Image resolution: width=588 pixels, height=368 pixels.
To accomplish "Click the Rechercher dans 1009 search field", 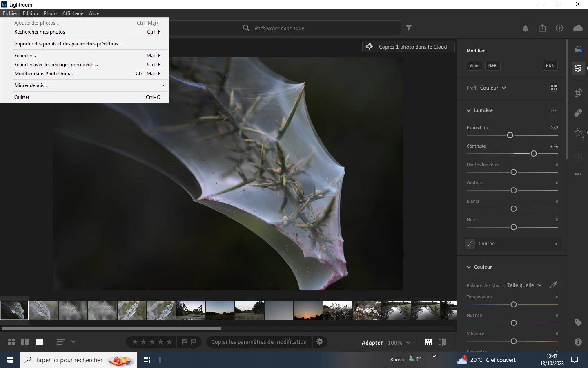I will pos(285,28).
